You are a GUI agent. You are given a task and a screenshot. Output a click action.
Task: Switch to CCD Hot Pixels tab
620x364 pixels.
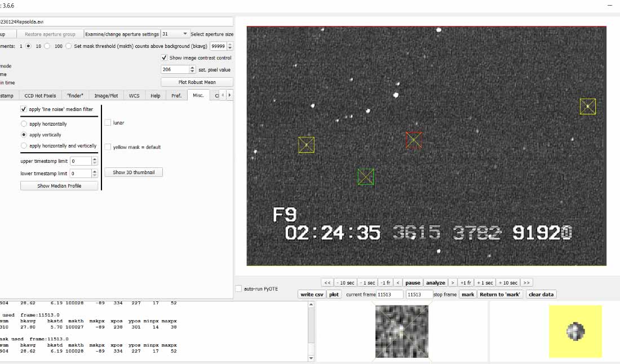[x=40, y=96]
